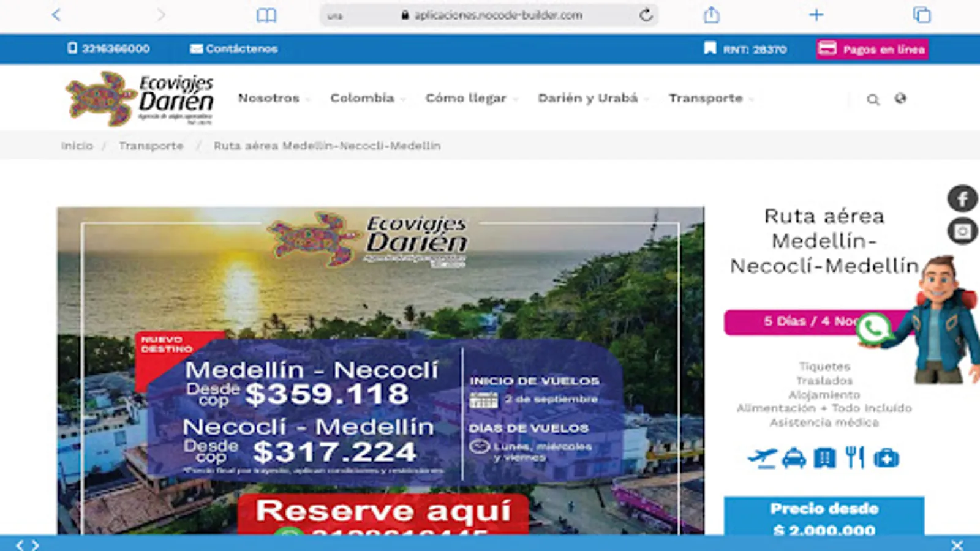
Task: Go back with the browser back arrow
Action: coord(56,15)
